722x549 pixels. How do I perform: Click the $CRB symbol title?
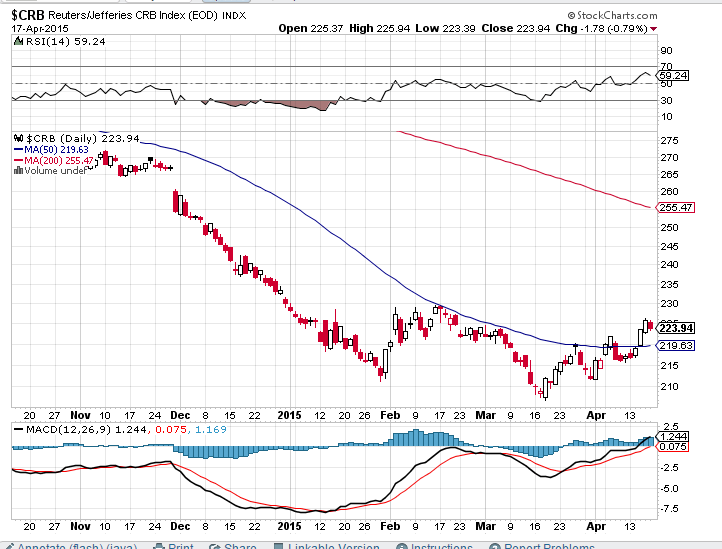[31, 16]
